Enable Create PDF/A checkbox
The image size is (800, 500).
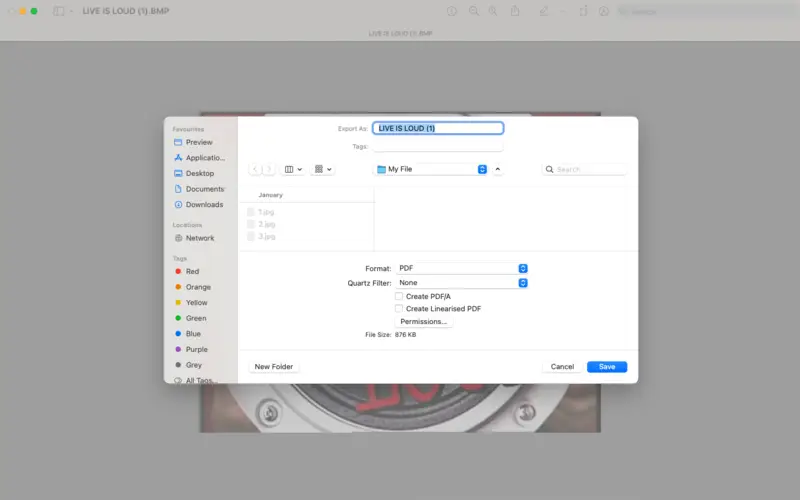[399, 296]
